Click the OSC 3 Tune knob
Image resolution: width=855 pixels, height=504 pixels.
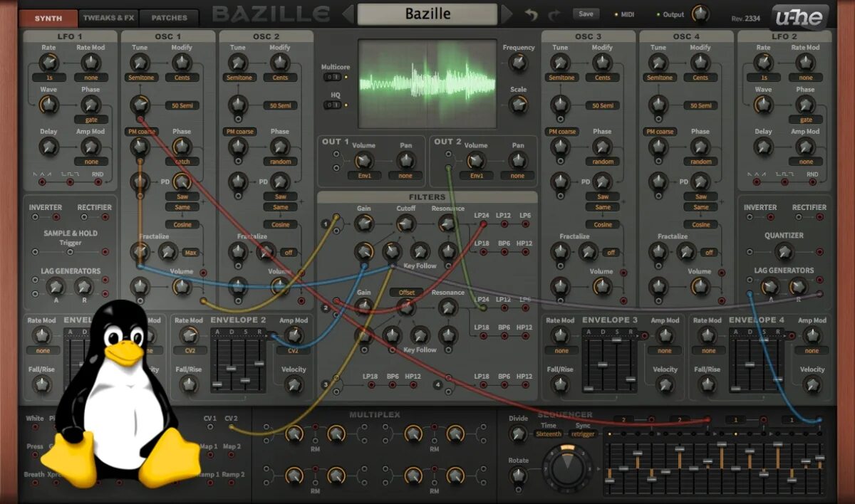click(x=561, y=63)
